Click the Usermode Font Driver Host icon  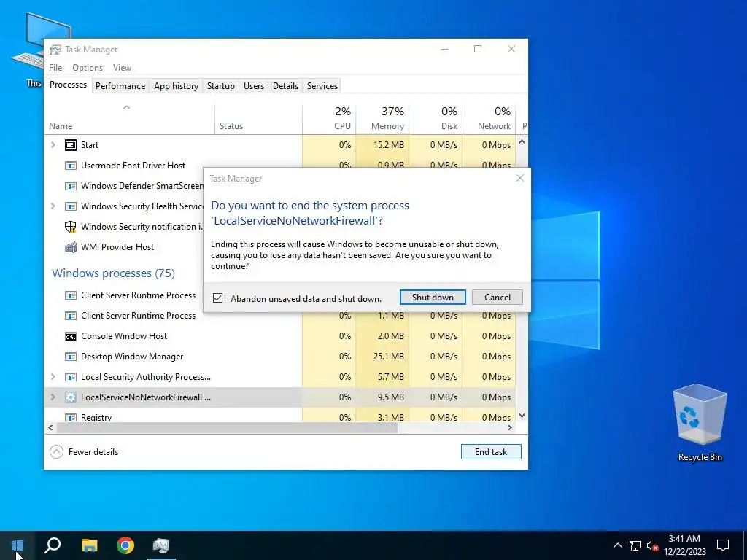[71, 166]
